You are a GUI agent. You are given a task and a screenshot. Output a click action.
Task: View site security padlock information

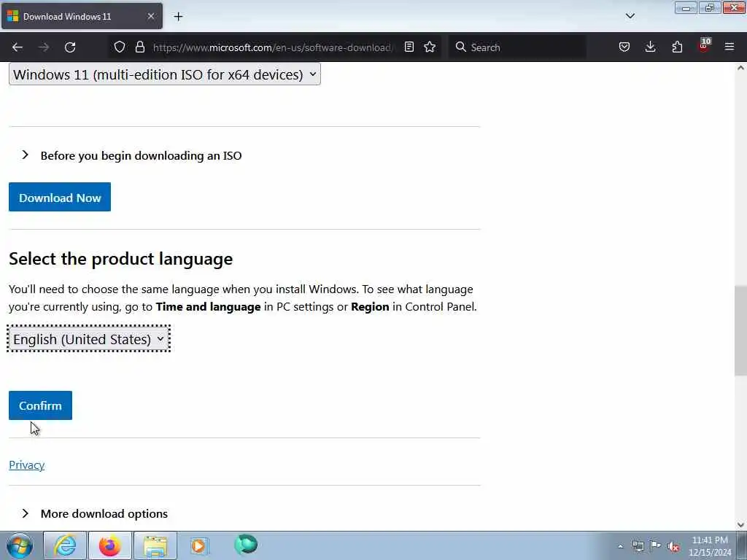(139, 47)
